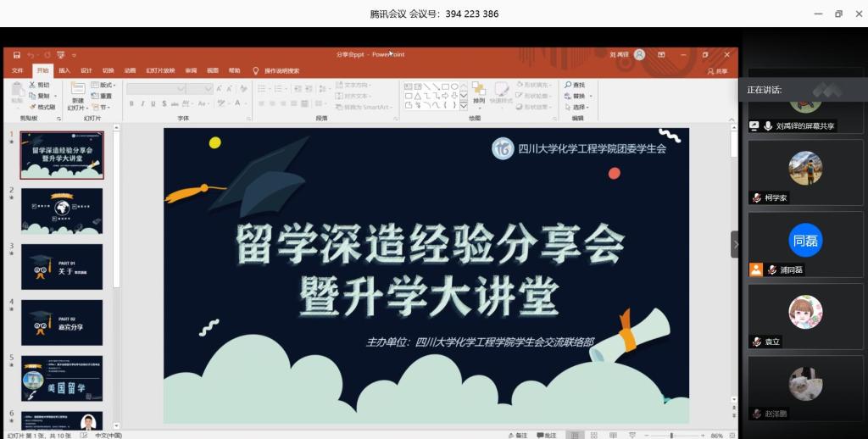Click the Share (共享) button
This screenshot has width=868, height=439.
(717, 71)
